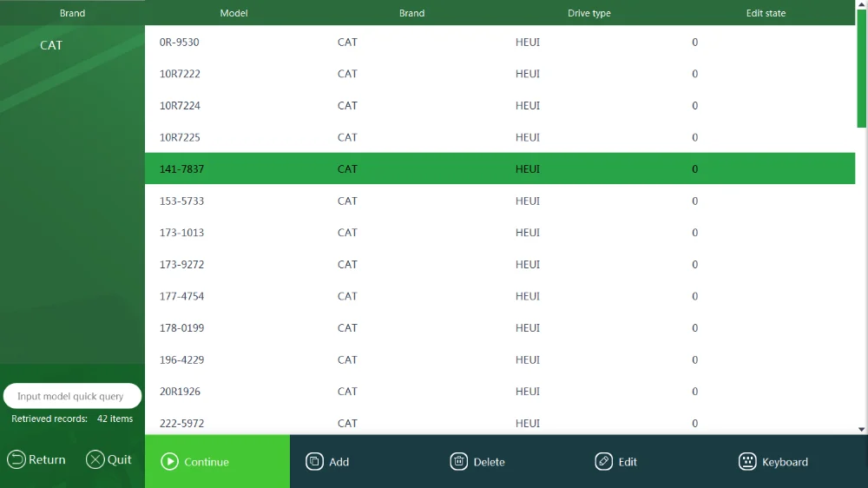
Task: Click CAT brand cell in 20R1926 row
Action: point(347,391)
